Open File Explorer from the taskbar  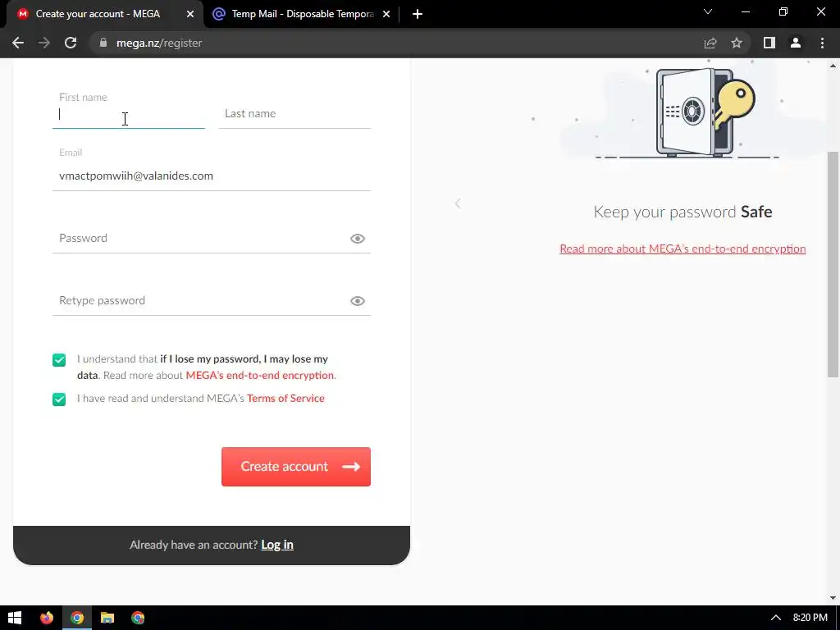pyautogui.click(x=107, y=618)
